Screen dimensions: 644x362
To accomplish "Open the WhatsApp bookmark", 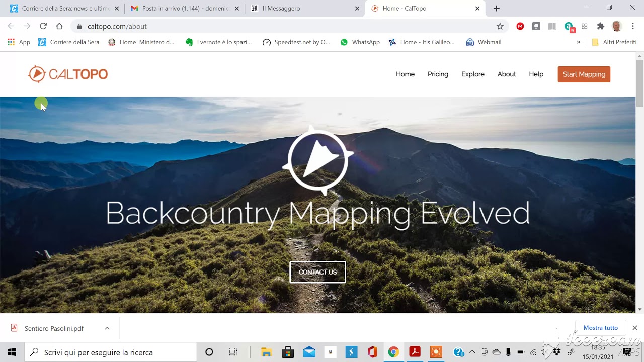I will (360, 42).
